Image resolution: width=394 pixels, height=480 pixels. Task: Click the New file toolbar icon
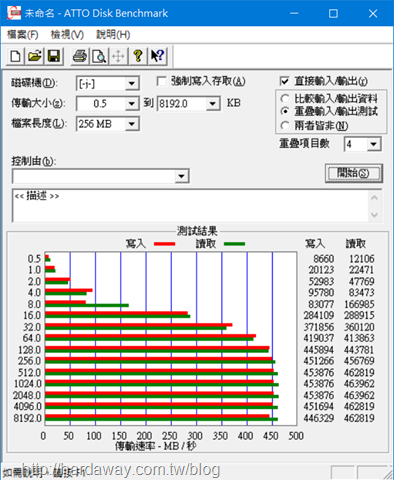click(x=15, y=56)
